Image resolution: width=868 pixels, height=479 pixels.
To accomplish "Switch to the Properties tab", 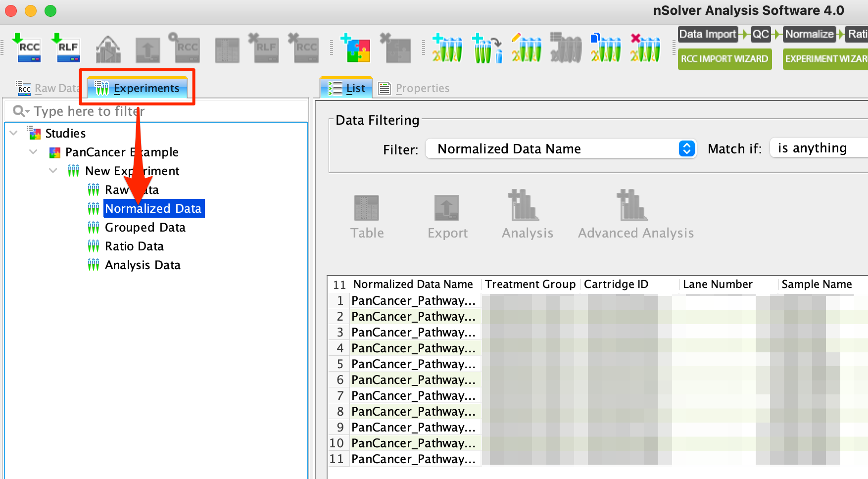I will 414,88.
